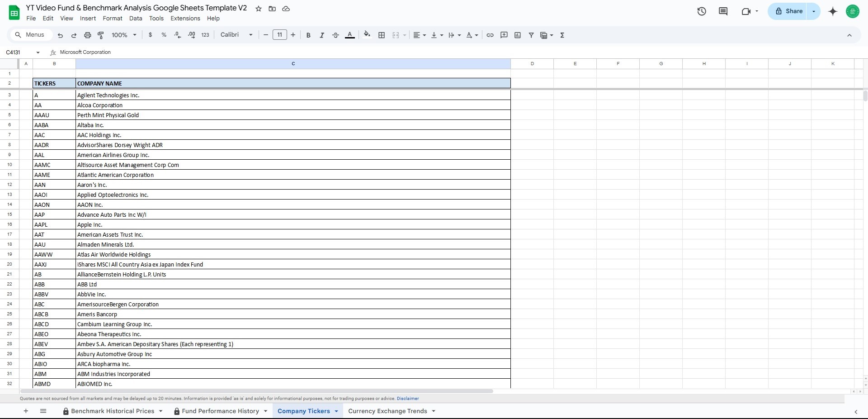868x419 pixels.
Task: Open the Functions sigma icon
Action: 562,35
